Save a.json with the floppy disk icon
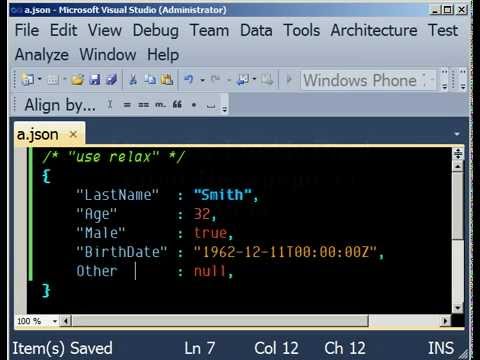480x360 pixels. tap(95, 80)
